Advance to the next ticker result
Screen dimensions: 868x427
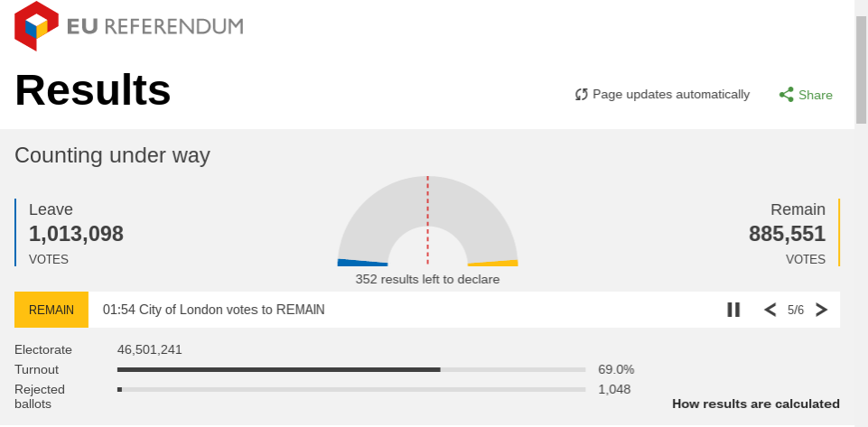point(822,310)
